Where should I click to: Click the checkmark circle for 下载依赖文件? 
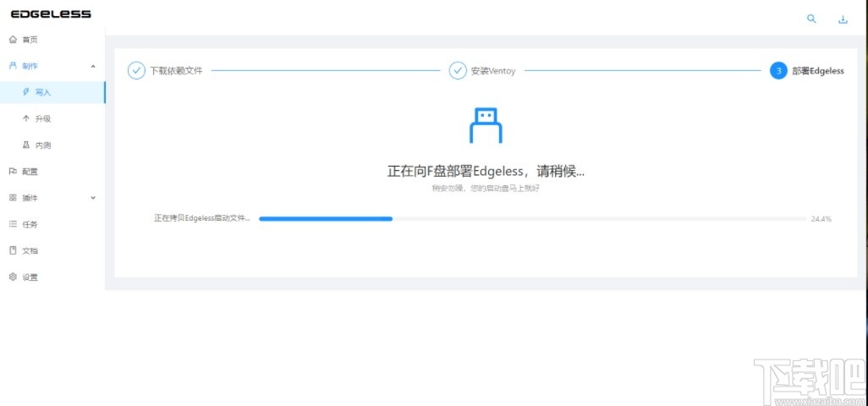(137, 71)
